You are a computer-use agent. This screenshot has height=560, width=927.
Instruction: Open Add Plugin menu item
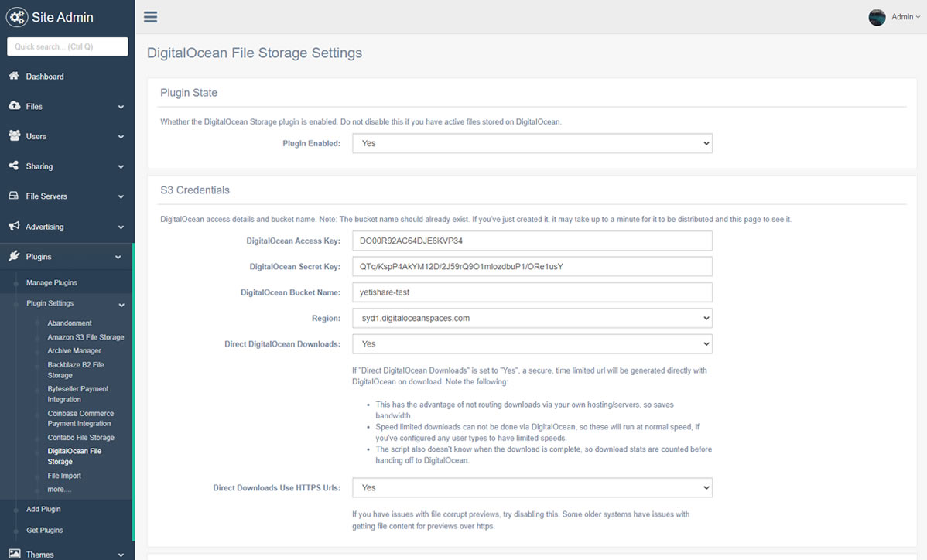point(43,509)
